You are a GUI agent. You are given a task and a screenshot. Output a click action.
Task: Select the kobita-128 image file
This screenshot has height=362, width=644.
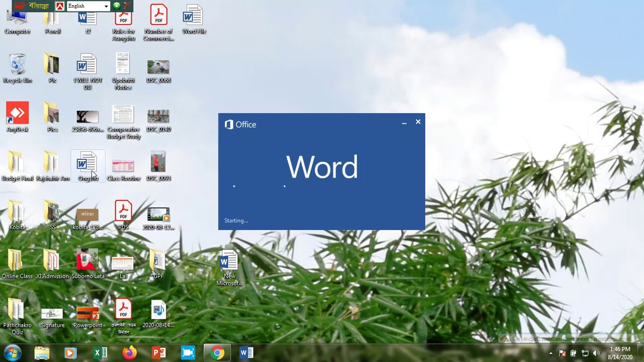88,219
